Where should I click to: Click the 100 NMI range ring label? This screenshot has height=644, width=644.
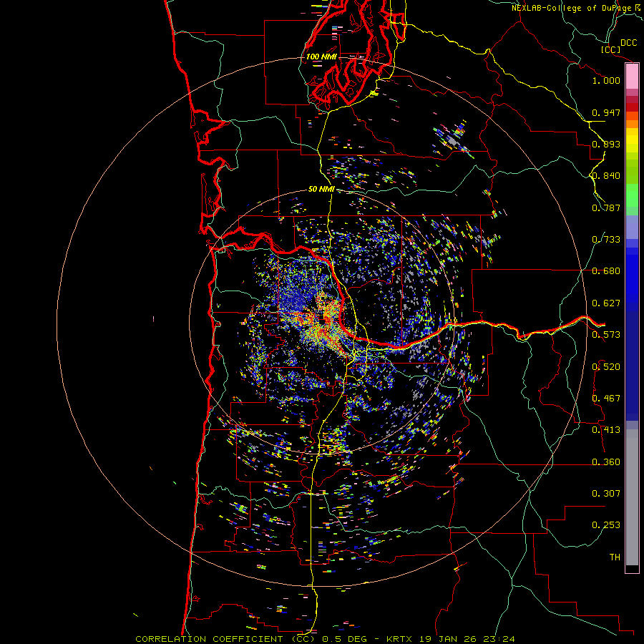pos(321,57)
